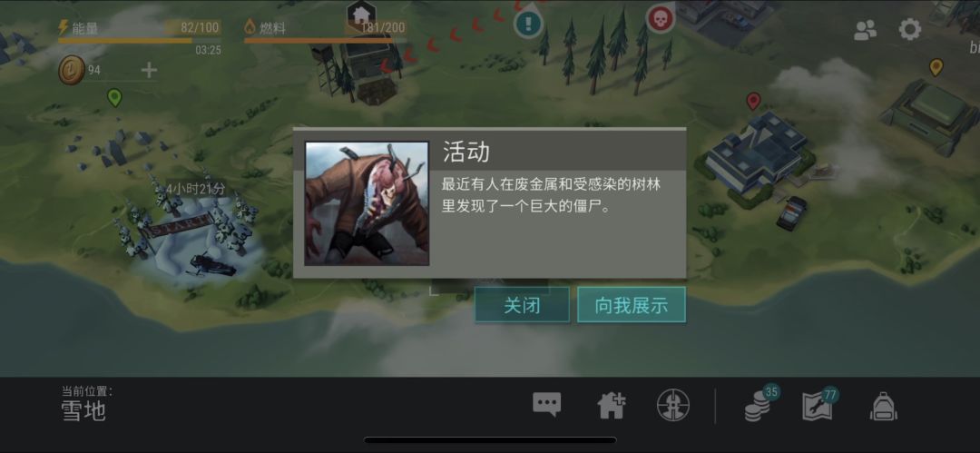This screenshot has height=453, width=980.
Task: Select the red pin above building
Action: pos(754,101)
